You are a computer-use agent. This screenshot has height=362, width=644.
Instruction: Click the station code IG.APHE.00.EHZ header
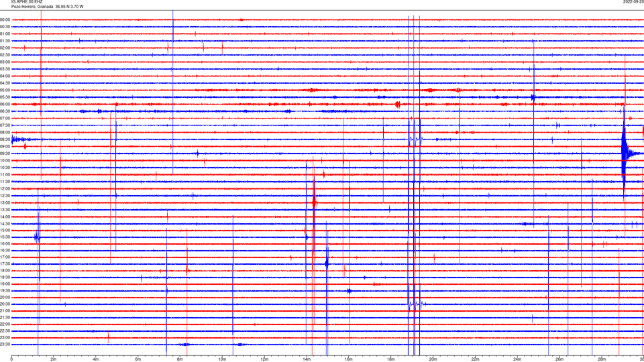(x=27, y=2)
